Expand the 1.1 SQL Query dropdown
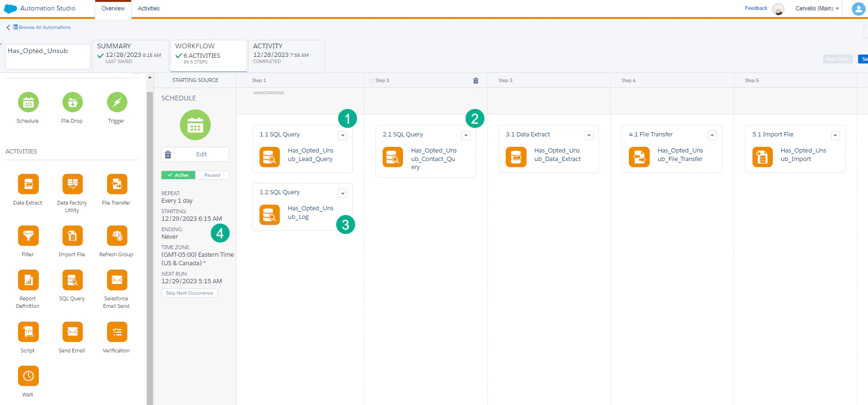This screenshot has width=868, height=405. pos(343,135)
